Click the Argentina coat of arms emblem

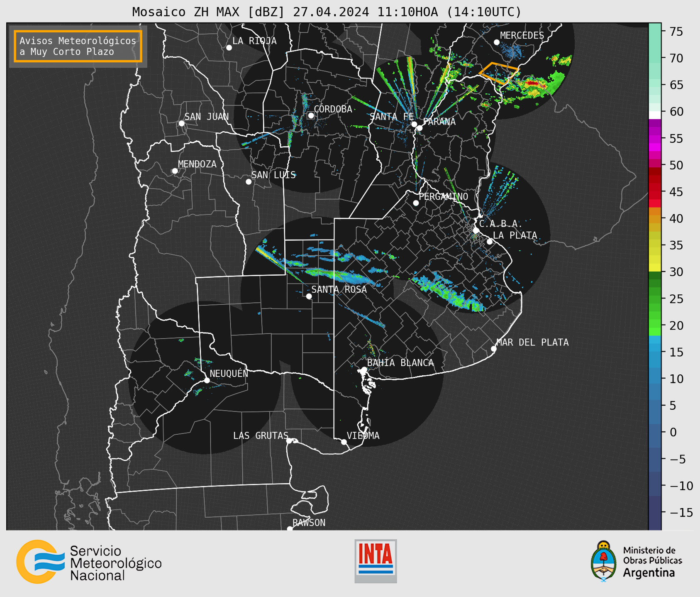point(604,561)
